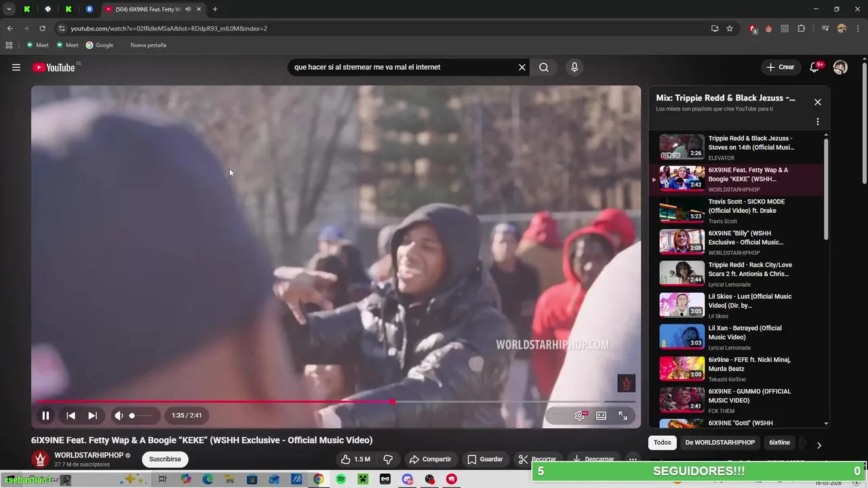Like the video (1.5 M)
This screenshot has width=868, height=488.
(355, 459)
